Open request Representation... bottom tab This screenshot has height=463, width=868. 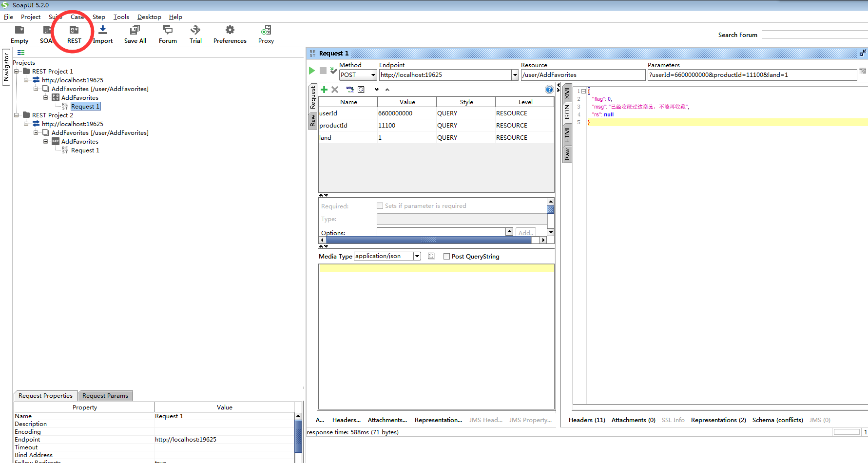[x=438, y=420]
